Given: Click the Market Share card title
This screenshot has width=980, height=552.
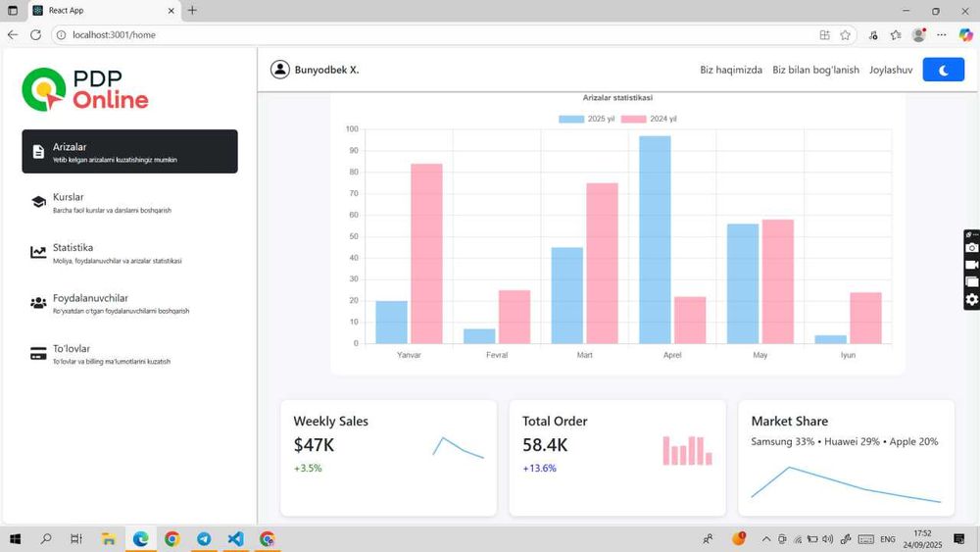Looking at the screenshot, I should click(x=789, y=422).
